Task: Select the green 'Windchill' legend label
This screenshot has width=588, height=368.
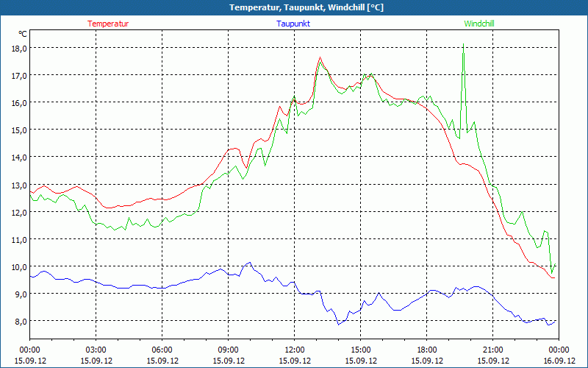Action: [x=479, y=24]
